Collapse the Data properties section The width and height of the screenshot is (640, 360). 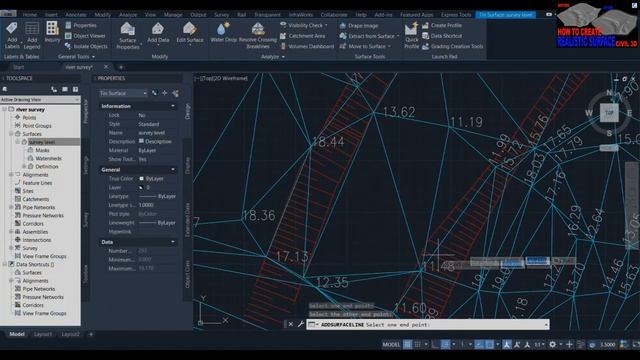(x=173, y=242)
